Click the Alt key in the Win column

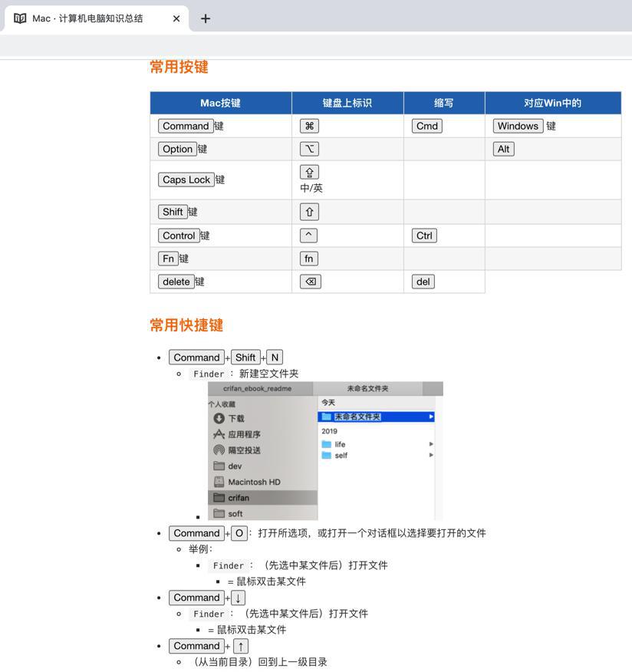pyautogui.click(x=503, y=149)
